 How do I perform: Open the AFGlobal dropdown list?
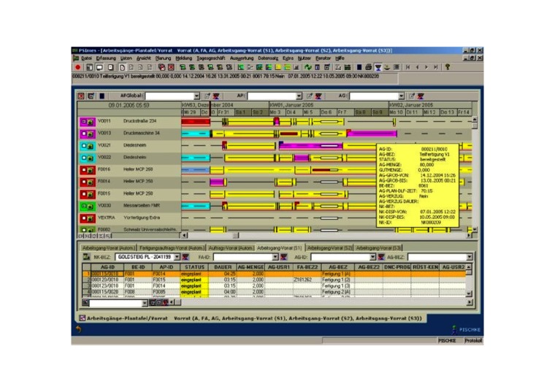[x=196, y=96]
